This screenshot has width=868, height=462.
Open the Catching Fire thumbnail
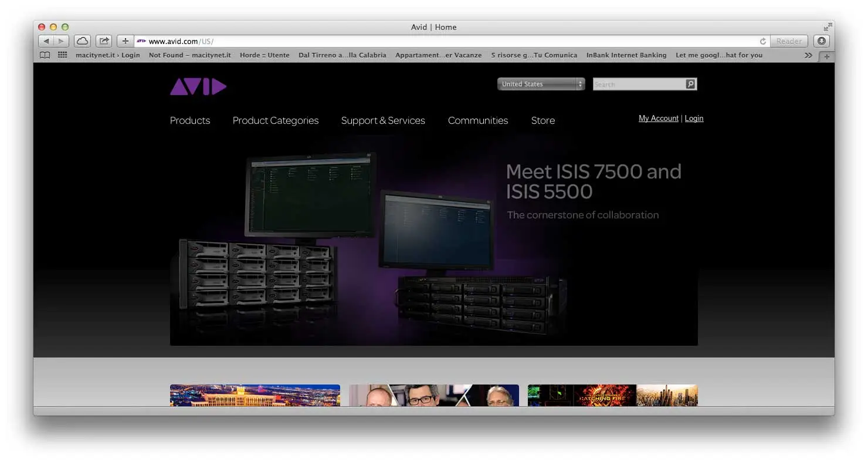tap(613, 395)
